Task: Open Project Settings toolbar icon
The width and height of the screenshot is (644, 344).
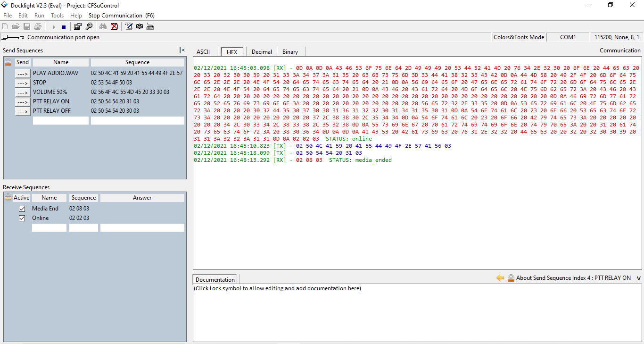Action: pyautogui.click(x=78, y=26)
